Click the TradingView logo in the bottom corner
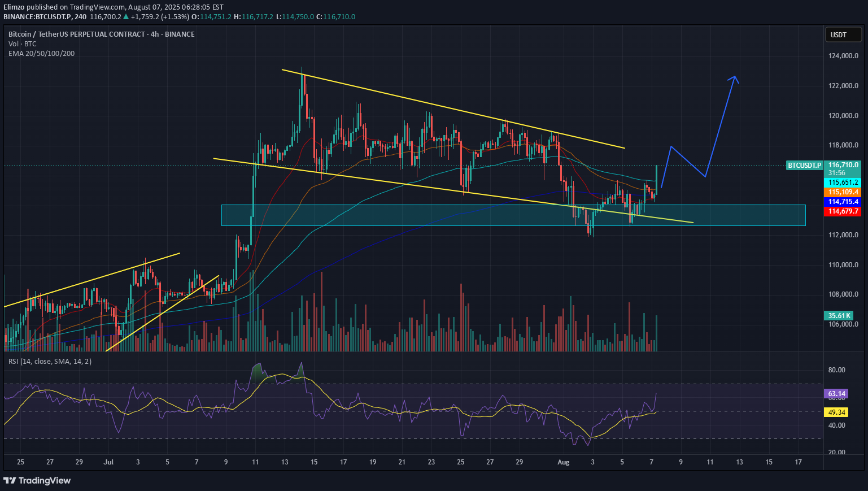The height and width of the screenshot is (491, 868). (x=37, y=480)
